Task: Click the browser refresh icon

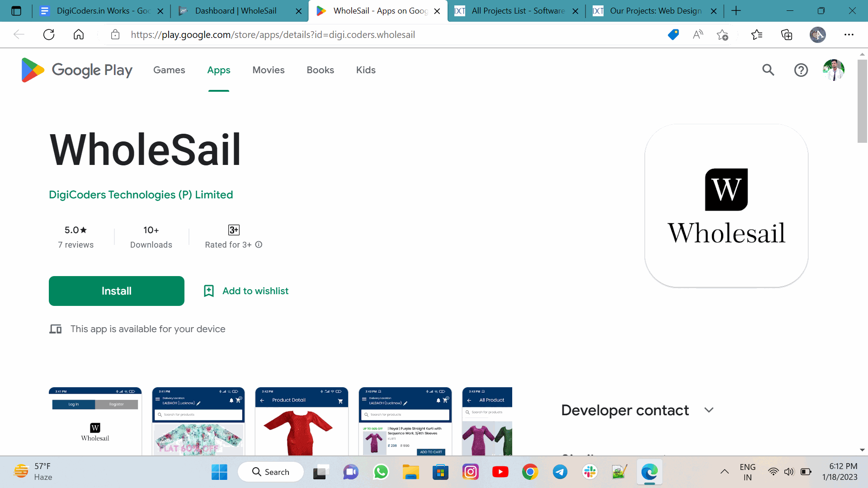Action: point(49,35)
